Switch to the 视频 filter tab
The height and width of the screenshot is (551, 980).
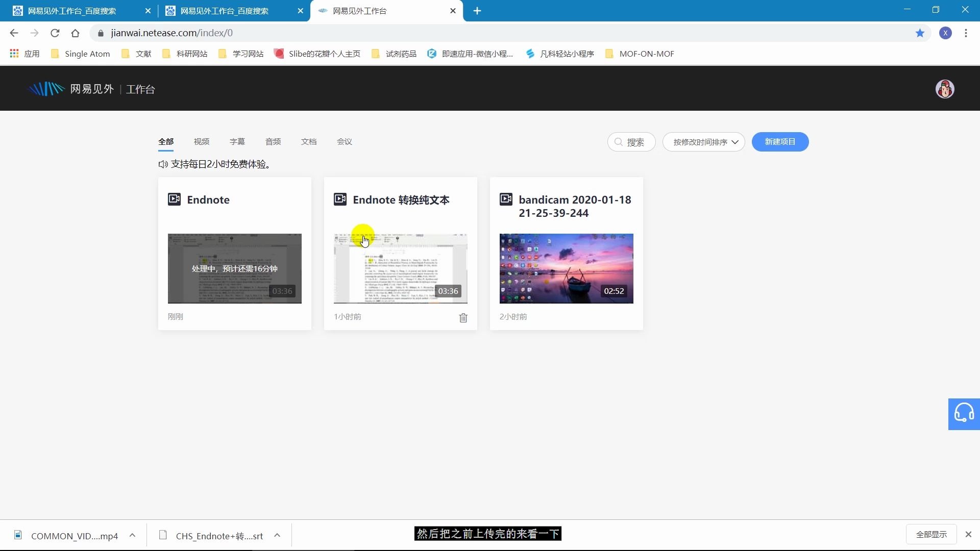coord(202,142)
